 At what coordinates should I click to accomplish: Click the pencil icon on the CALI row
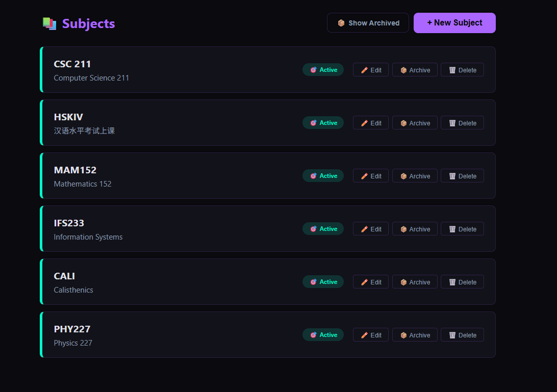[364, 282]
